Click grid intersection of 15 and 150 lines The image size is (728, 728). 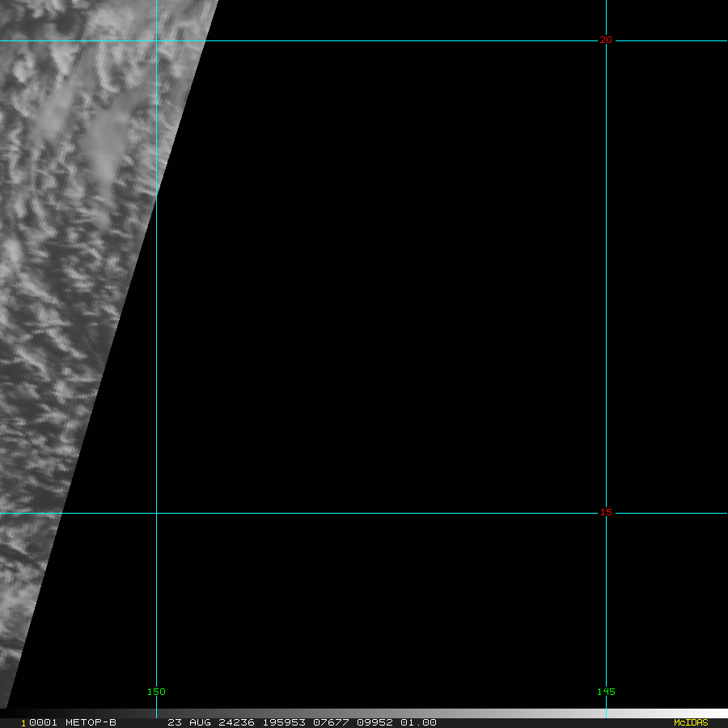pyautogui.click(x=156, y=513)
